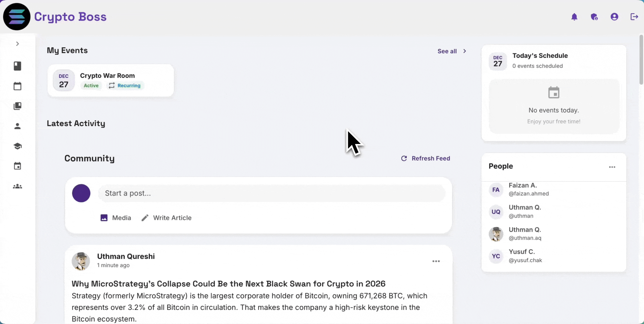Refresh the community feed

pos(426,158)
